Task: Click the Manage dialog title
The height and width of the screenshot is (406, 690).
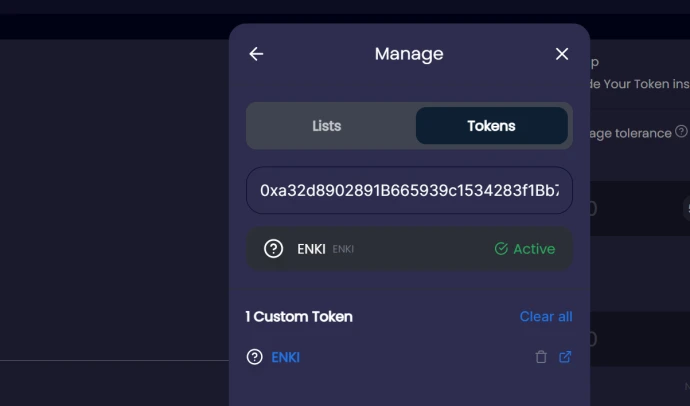Action: point(409,54)
